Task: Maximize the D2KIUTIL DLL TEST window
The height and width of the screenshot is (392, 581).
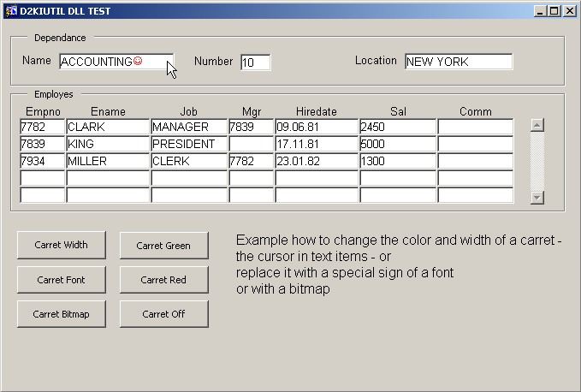Action: [x=554, y=11]
